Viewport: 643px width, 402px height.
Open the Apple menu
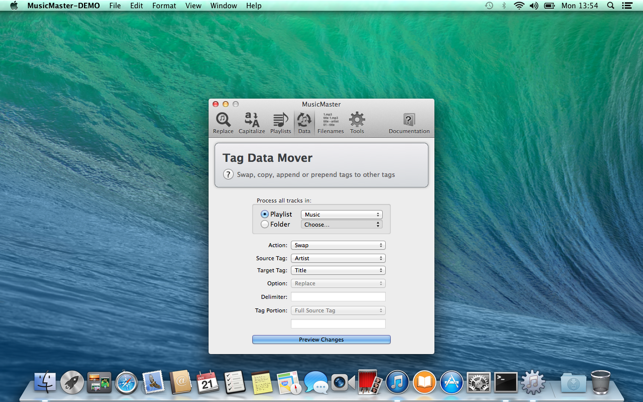click(x=14, y=6)
